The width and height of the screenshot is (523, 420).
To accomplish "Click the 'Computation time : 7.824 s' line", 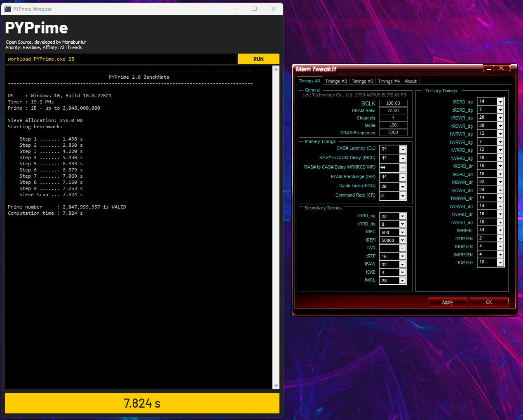I will [x=45, y=213].
